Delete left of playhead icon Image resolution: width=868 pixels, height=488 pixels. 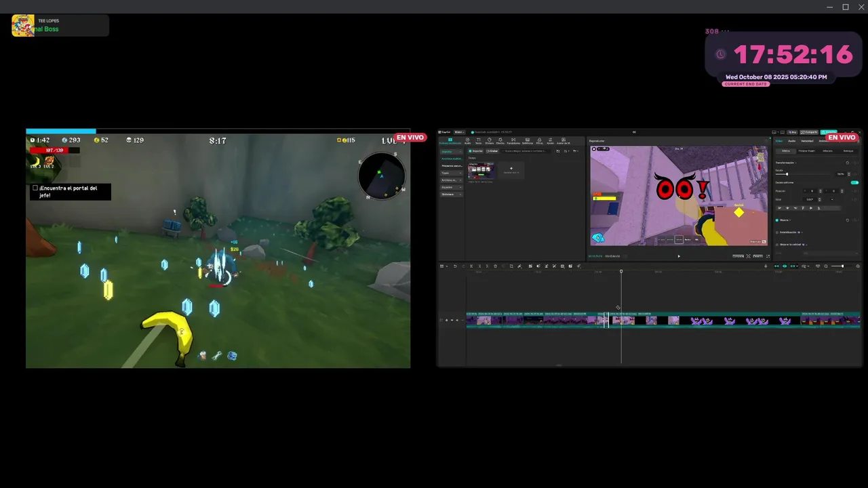coord(479,266)
